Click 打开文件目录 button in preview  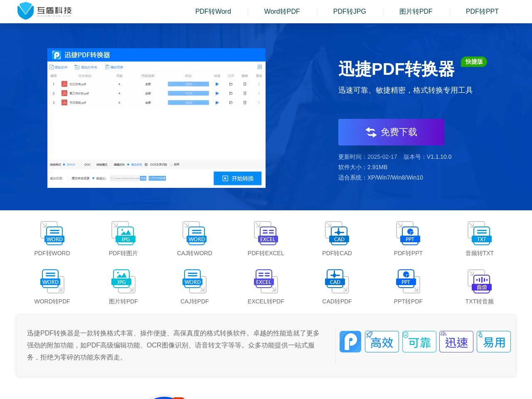click(157, 178)
